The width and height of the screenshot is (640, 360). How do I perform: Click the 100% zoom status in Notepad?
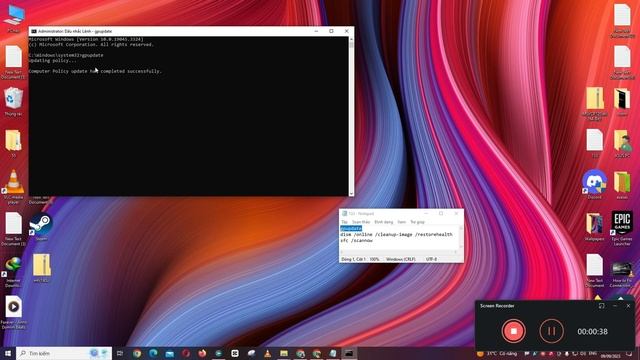click(x=374, y=259)
